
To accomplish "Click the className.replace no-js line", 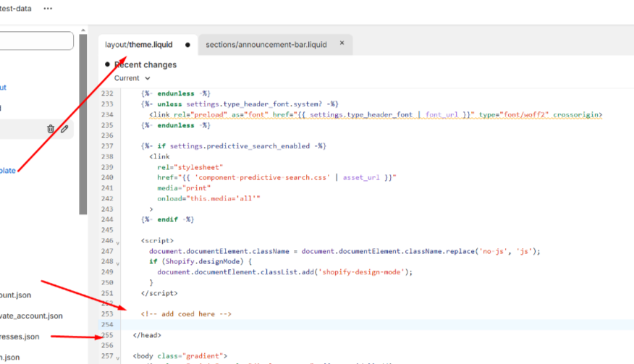I will 345,251.
